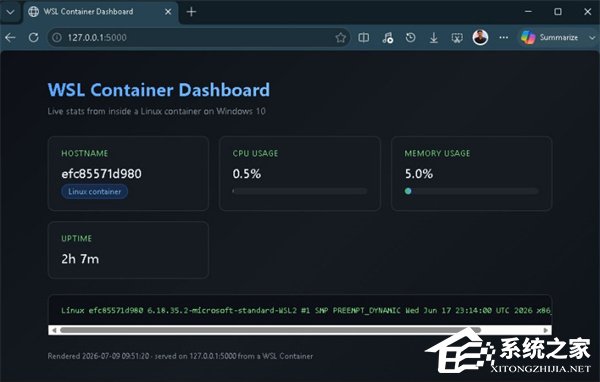The image size is (600, 382).
Task: Click the Linux container badge
Action: (x=95, y=191)
